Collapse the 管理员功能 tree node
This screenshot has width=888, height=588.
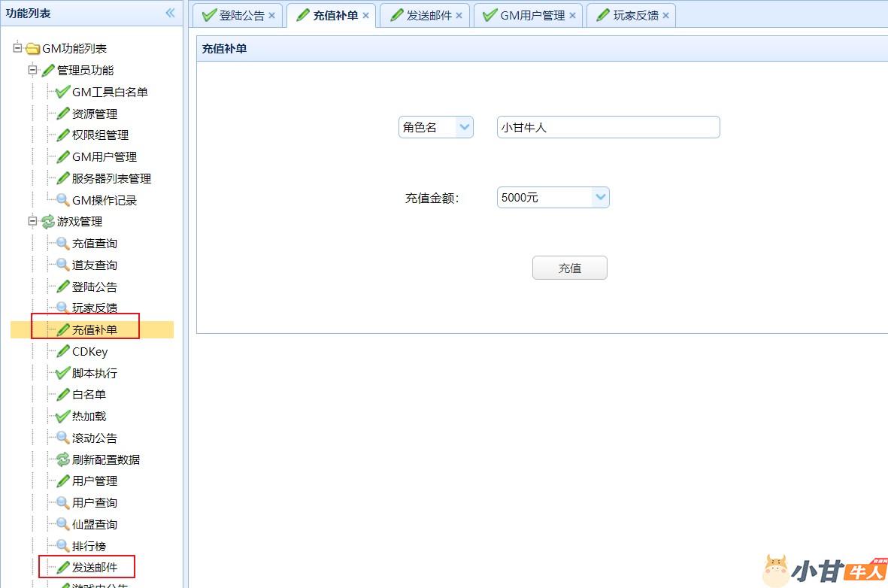tap(32, 70)
